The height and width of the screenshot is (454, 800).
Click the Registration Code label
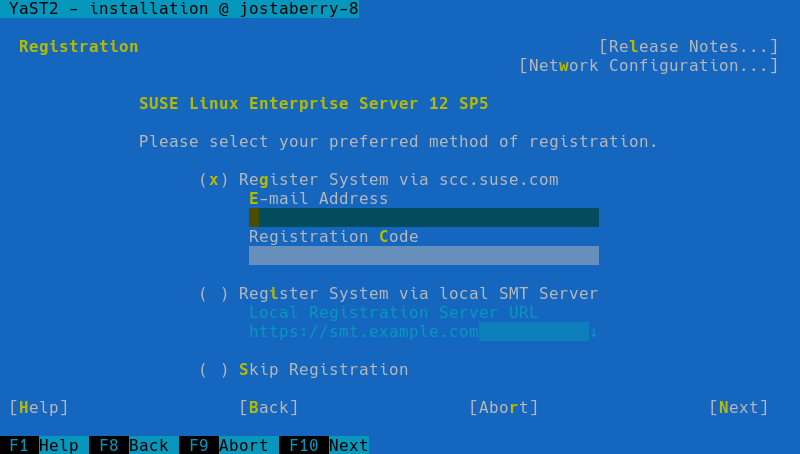(x=333, y=237)
